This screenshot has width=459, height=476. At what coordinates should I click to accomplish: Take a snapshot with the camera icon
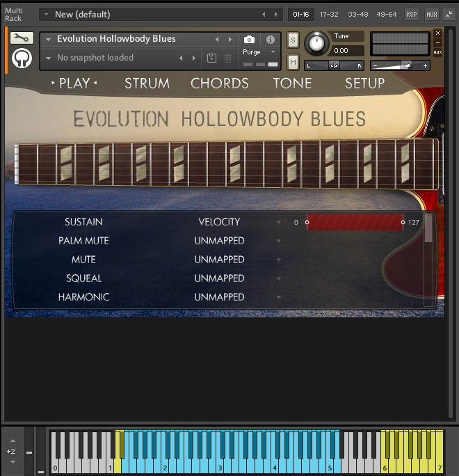249,40
